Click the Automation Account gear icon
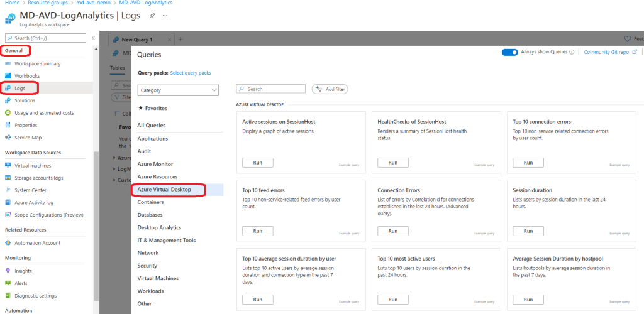 (x=8, y=243)
